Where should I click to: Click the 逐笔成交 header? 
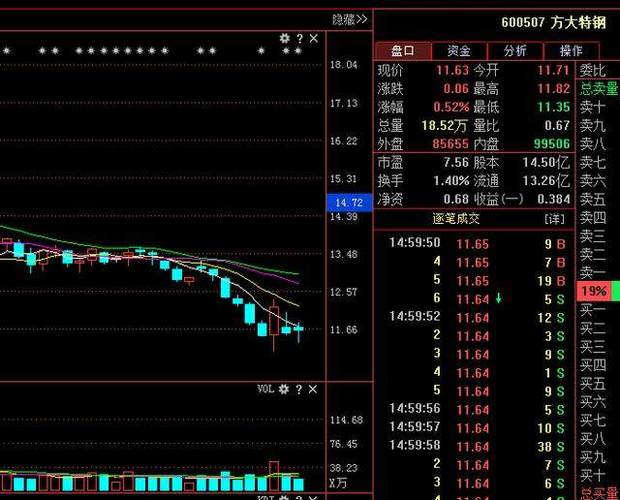456,219
